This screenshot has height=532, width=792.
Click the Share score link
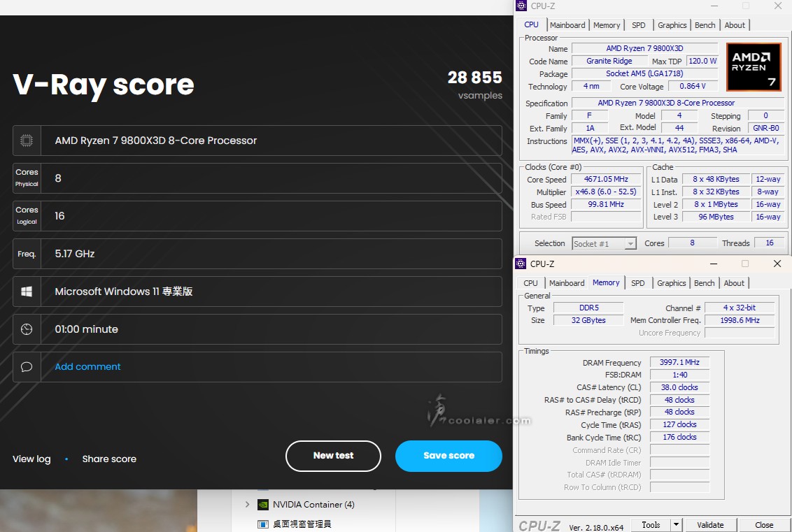(x=109, y=459)
